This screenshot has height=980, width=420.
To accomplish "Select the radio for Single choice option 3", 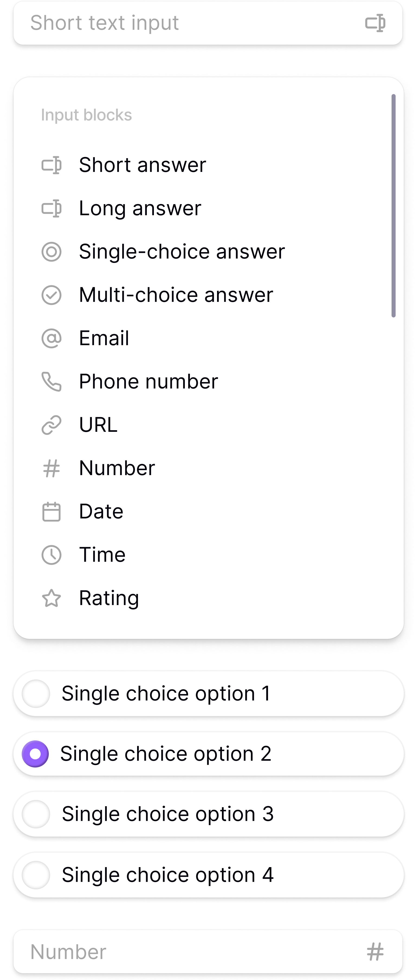I will pos(36,814).
